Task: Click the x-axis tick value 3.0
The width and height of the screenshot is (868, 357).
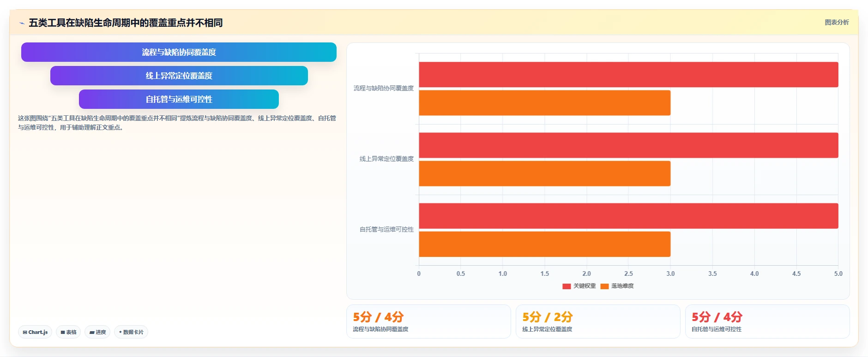Action: pyautogui.click(x=670, y=274)
